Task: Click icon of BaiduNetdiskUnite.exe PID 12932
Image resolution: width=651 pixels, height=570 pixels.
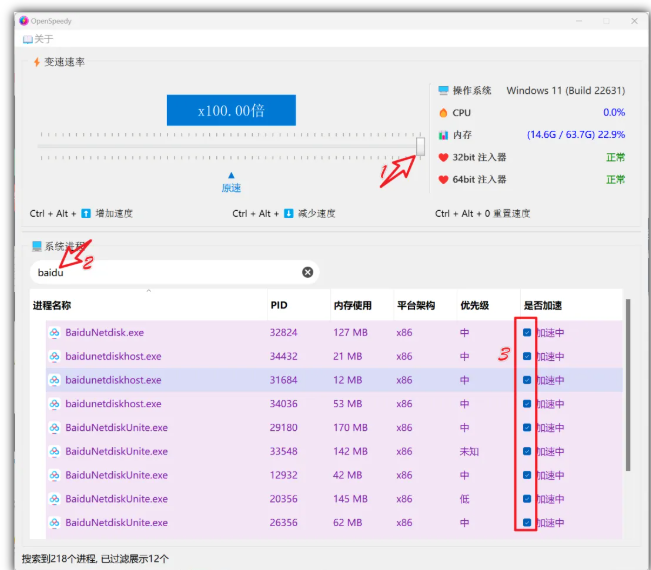Action: (54, 475)
